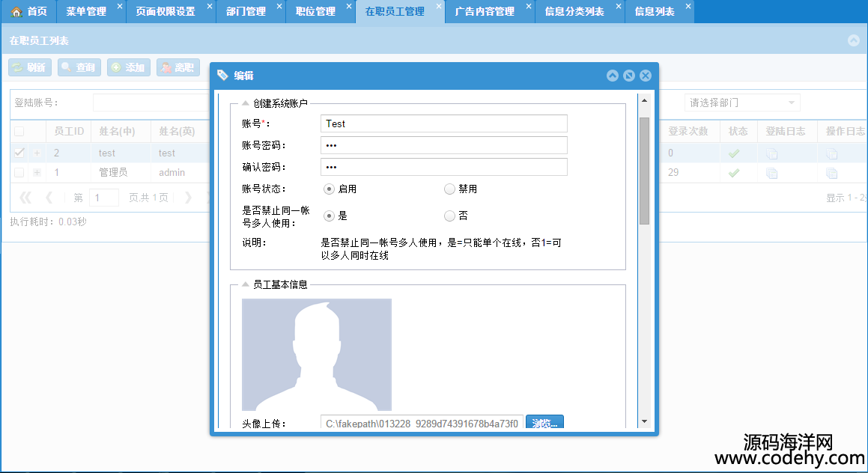Click the 查询 search button

point(79,67)
